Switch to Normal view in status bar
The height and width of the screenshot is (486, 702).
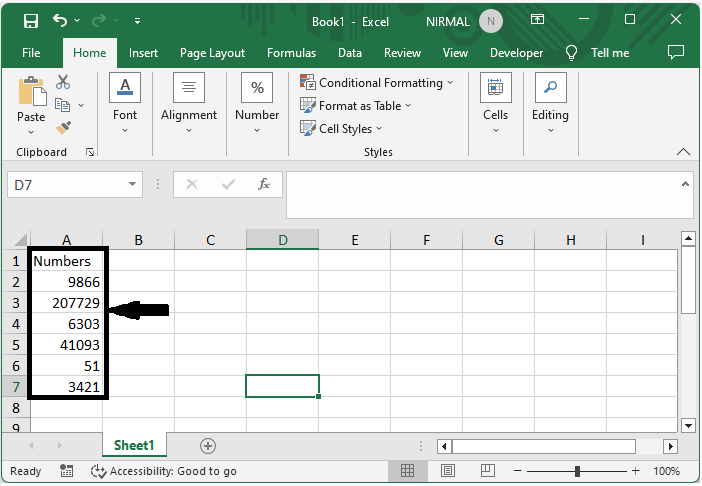(x=408, y=471)
